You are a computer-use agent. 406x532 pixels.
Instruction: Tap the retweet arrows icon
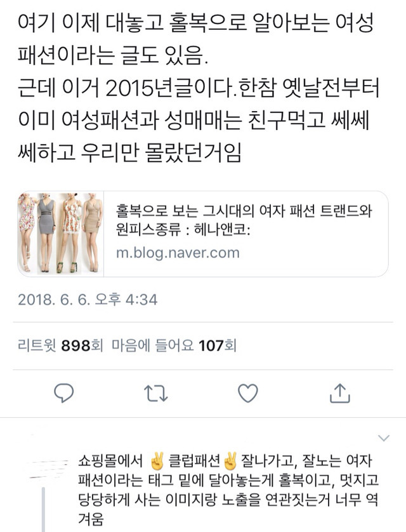[x=156, y=393]
